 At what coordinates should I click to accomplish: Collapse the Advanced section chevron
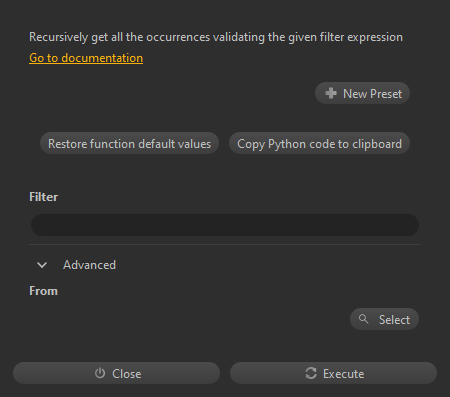pos(42,265)
